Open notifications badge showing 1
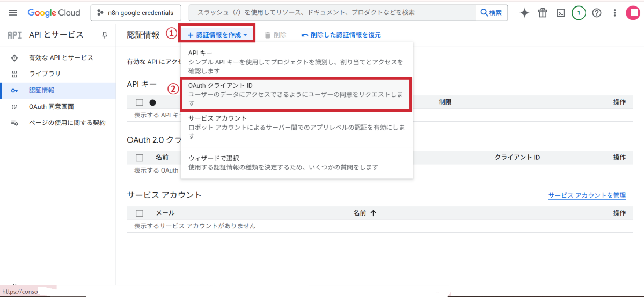 [579, 13]
